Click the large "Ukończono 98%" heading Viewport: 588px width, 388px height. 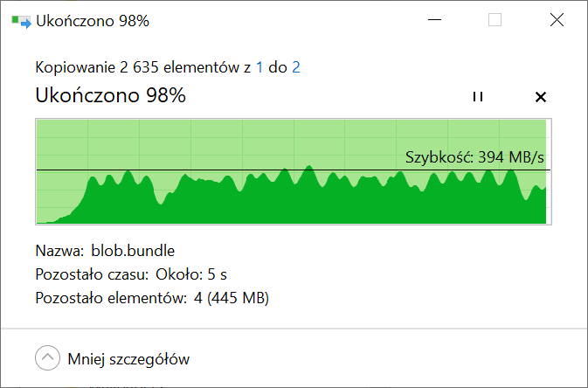(x=110, y=95)
